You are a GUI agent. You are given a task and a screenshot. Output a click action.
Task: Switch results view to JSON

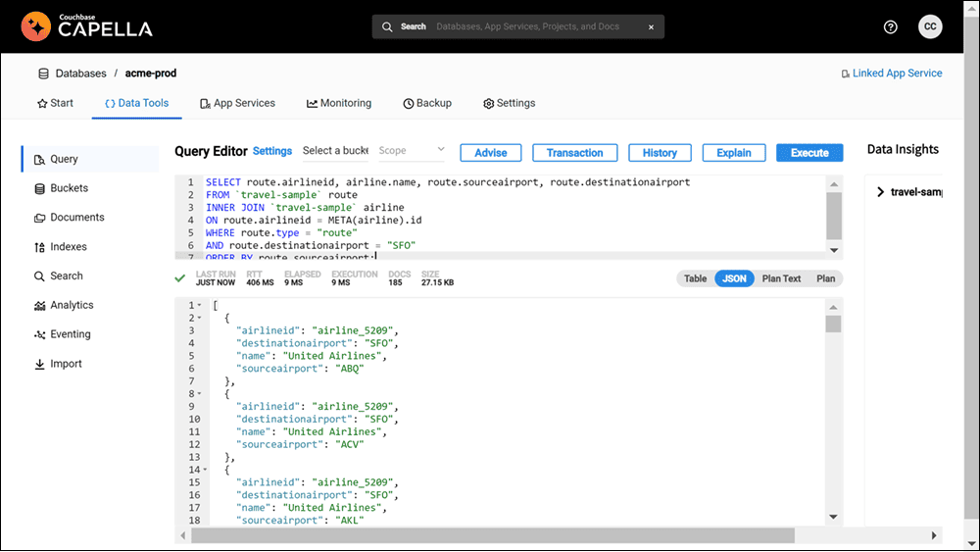click(734, 278)
